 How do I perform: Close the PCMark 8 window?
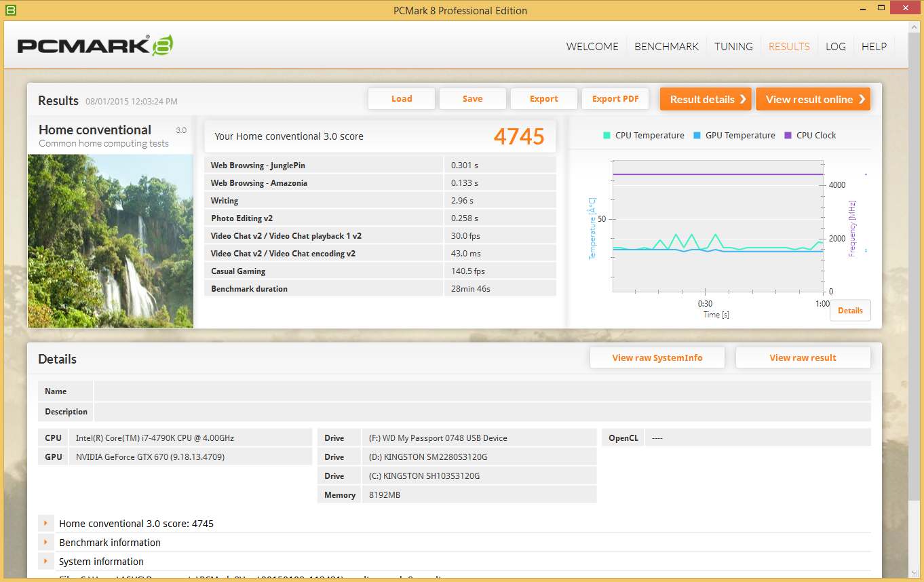tap(904, 8)
